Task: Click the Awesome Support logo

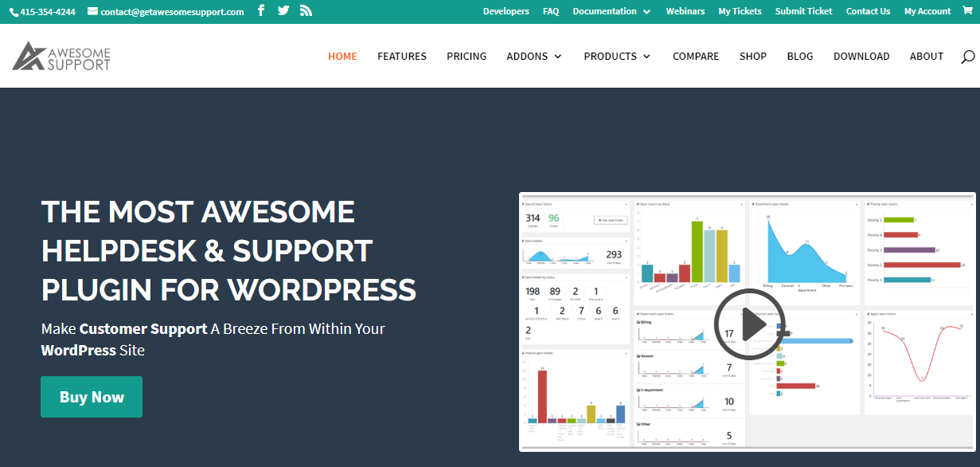Action: point(61,56)
